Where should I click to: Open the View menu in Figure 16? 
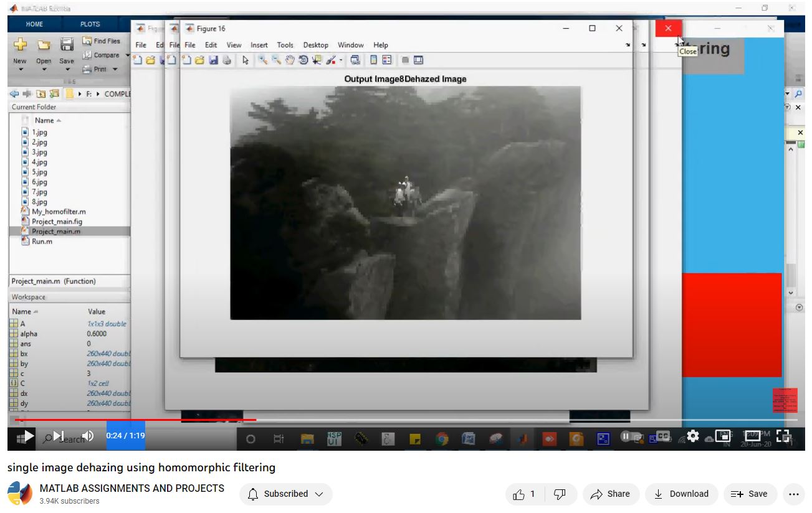234,45
